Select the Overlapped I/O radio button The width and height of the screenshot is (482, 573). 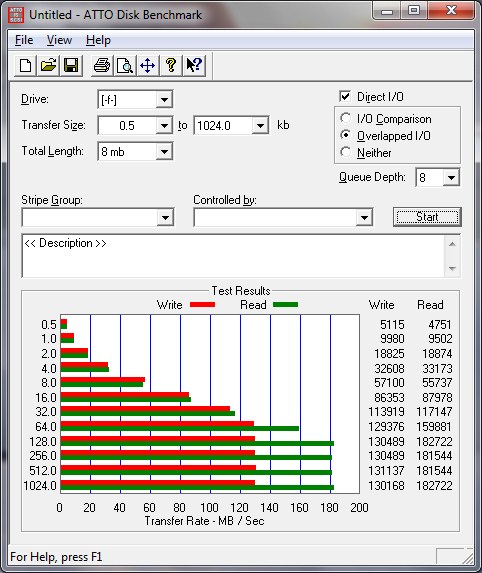tap(345, 135)
